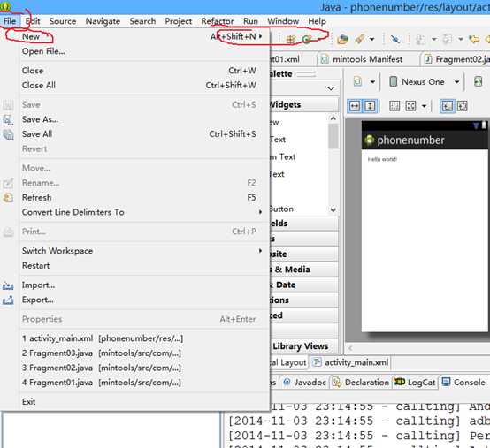
Task: Toggle the distribute weights layout button
Action: tap(463, 106)
